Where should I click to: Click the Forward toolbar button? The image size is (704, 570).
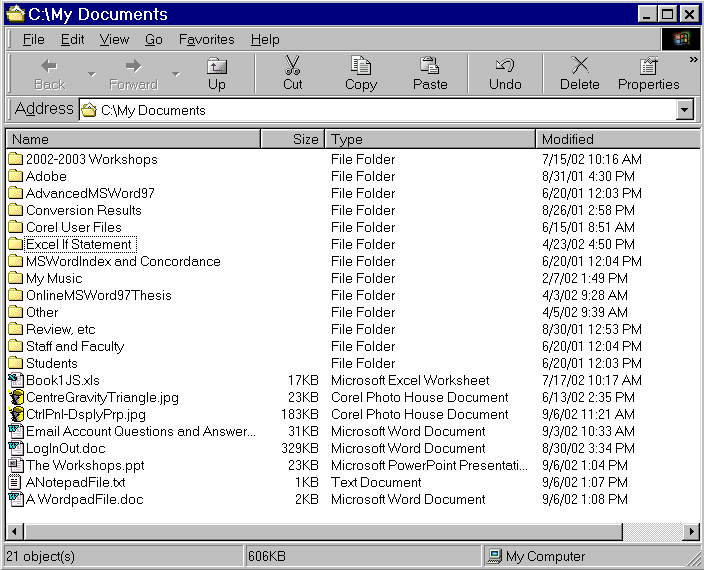[133, 74]
